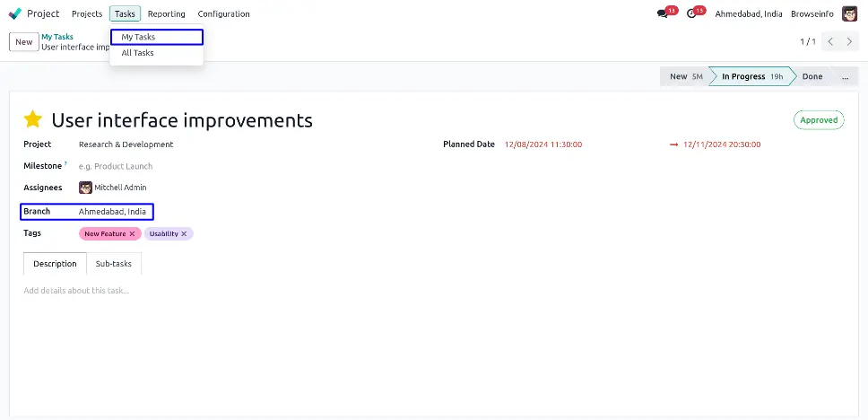Switch to the Sub-tasks tab
This screenshot has width=868, height=420.
tap(114, 264)
